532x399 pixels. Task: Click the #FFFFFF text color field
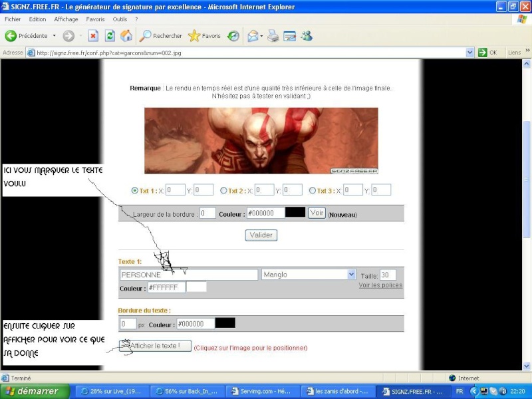click(x=167, y=287)
